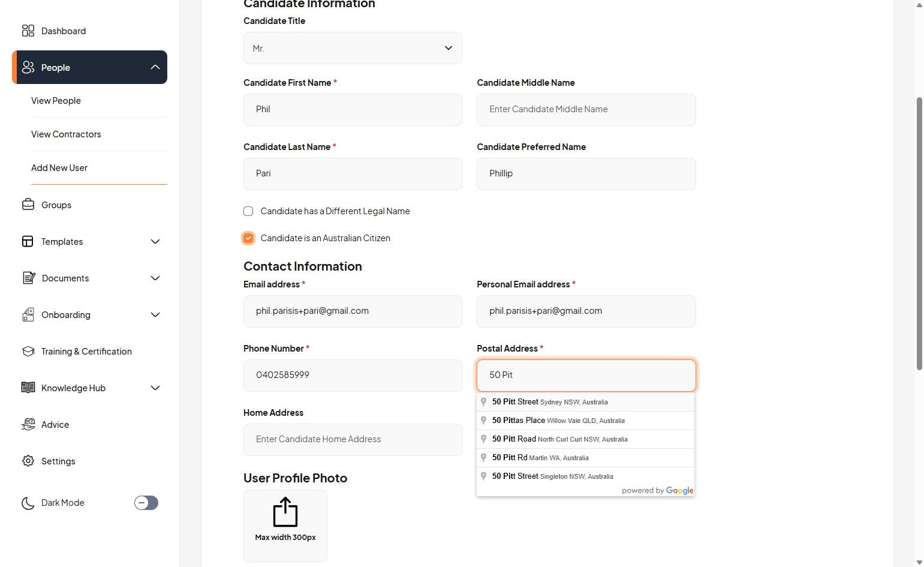The image size is (924, 567).
Task: Select 50 Pitt Road North Curl Curl suggestion
Action: [559, 439]
